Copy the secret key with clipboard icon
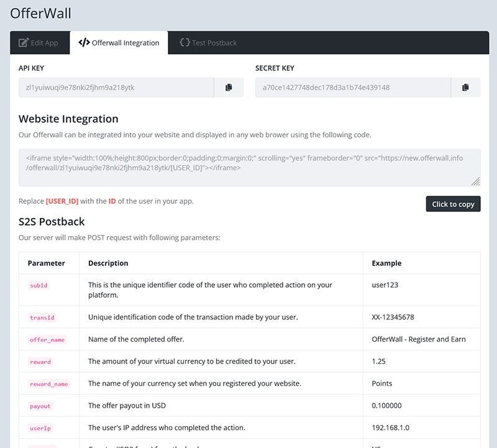Screen dimensions: 497x448 [x=465, y=88]
